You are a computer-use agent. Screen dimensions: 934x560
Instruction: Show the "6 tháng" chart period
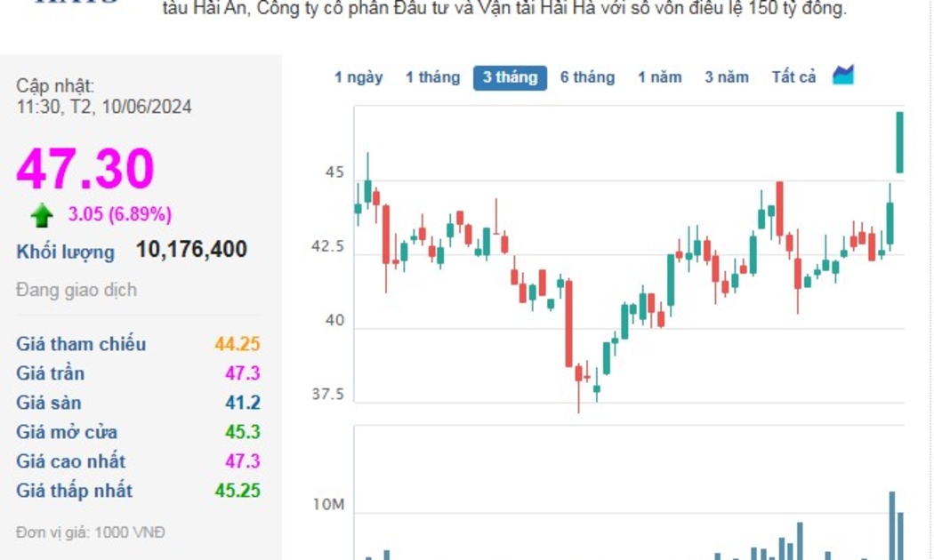pos(587,77)
